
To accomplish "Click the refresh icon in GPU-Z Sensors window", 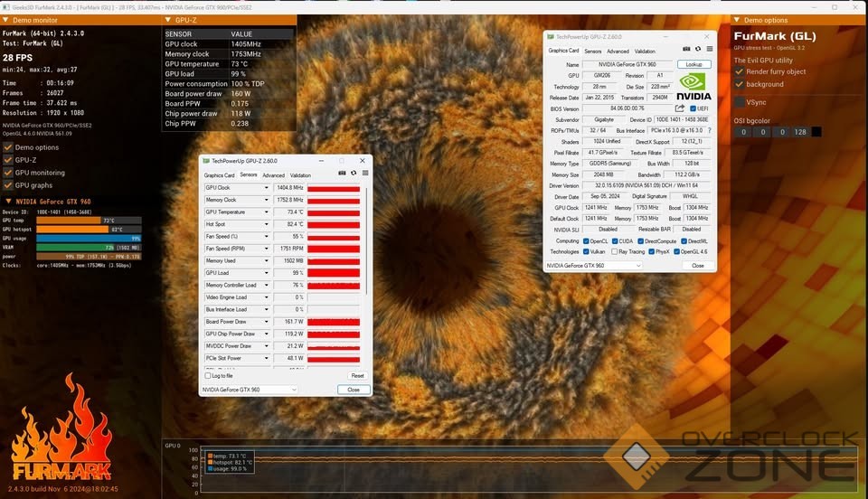I will click(354, 174).
